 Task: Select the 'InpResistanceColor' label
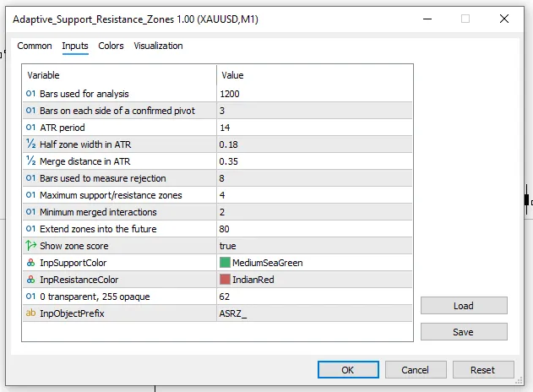point(79,280)
